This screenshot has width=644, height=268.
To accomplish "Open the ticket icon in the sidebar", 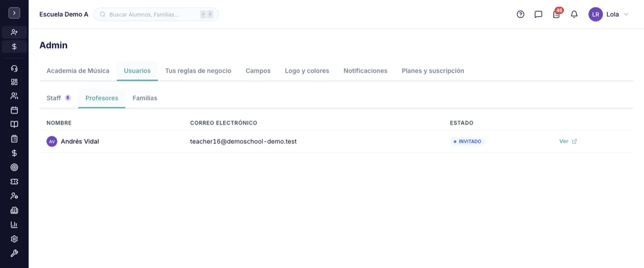I will (14, 181).
